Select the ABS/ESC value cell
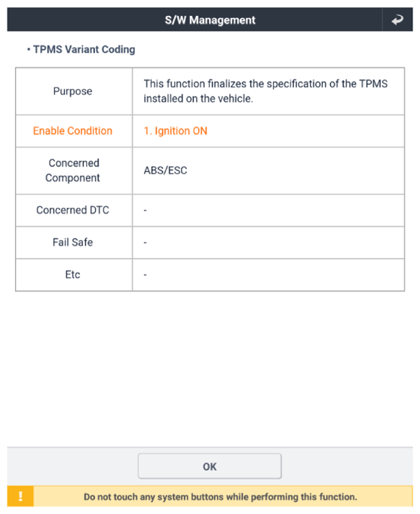The height and width of the screenshot is (514, 420). [268, 171]
